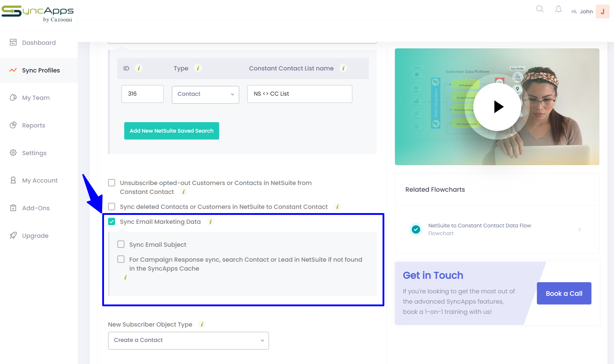Uncheck Sync Email Marketing Data
The height and width of the screenshot is (364, 614).
112,222
